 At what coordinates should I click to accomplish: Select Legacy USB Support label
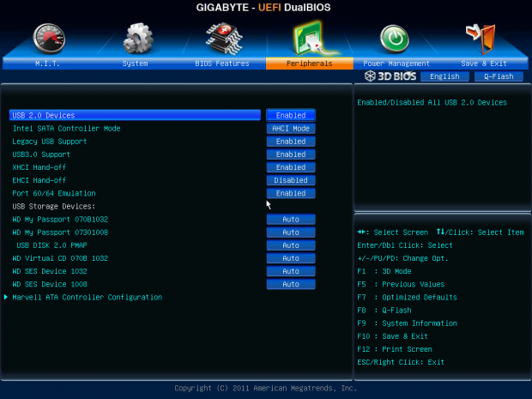[50, 142]
